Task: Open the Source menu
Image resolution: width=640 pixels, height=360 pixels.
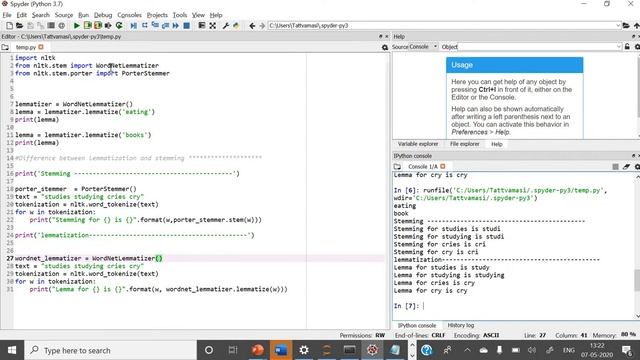Action: pos(64,15)
